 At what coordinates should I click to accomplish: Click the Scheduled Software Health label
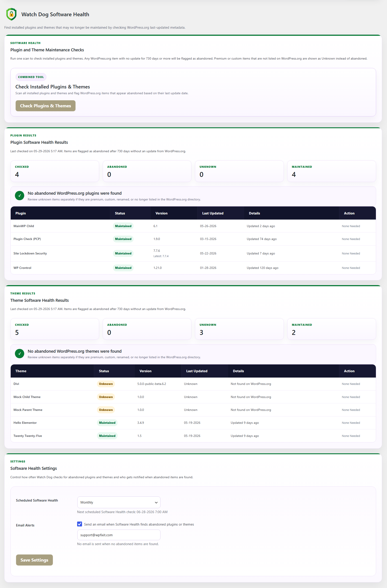37,500
